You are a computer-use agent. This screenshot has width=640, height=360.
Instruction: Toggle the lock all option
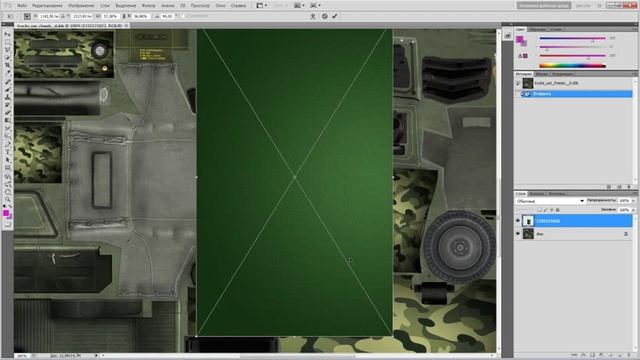558,210
